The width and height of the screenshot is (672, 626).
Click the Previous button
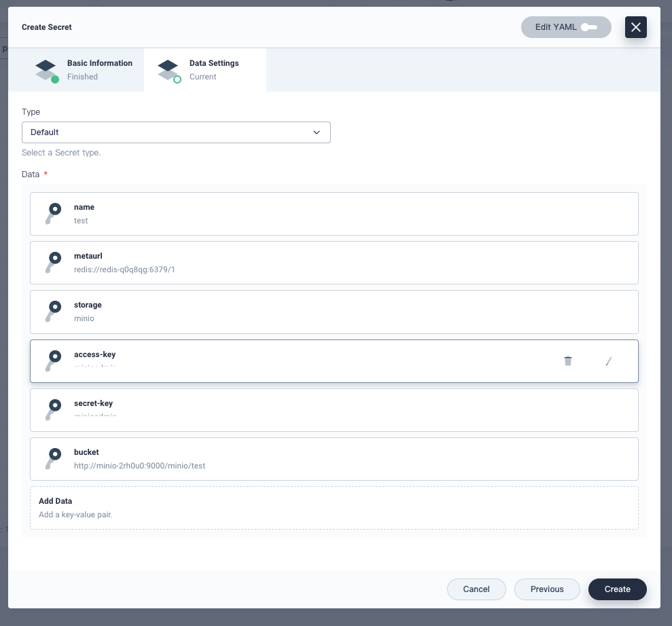point(547,589)
